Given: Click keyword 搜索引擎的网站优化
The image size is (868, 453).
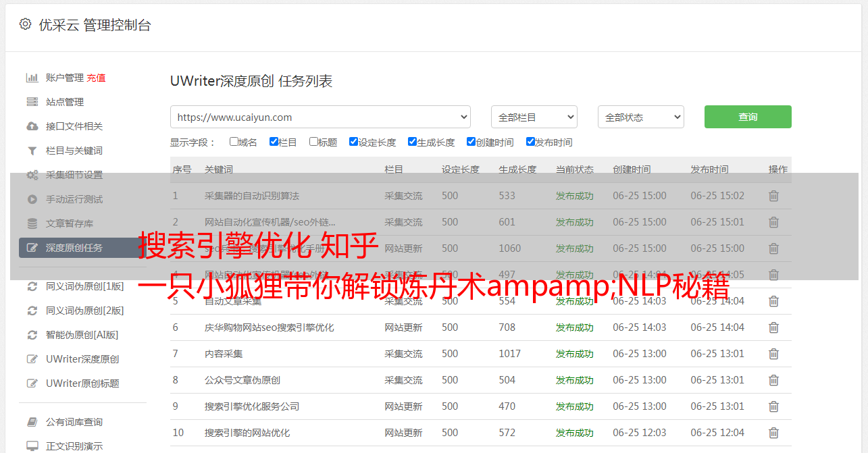Looking at the screenshot, I should [247, 433].
